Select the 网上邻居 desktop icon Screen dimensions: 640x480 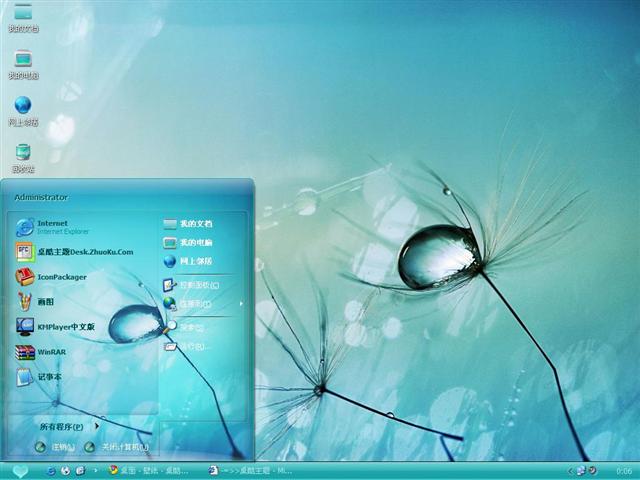pos(23,109)
